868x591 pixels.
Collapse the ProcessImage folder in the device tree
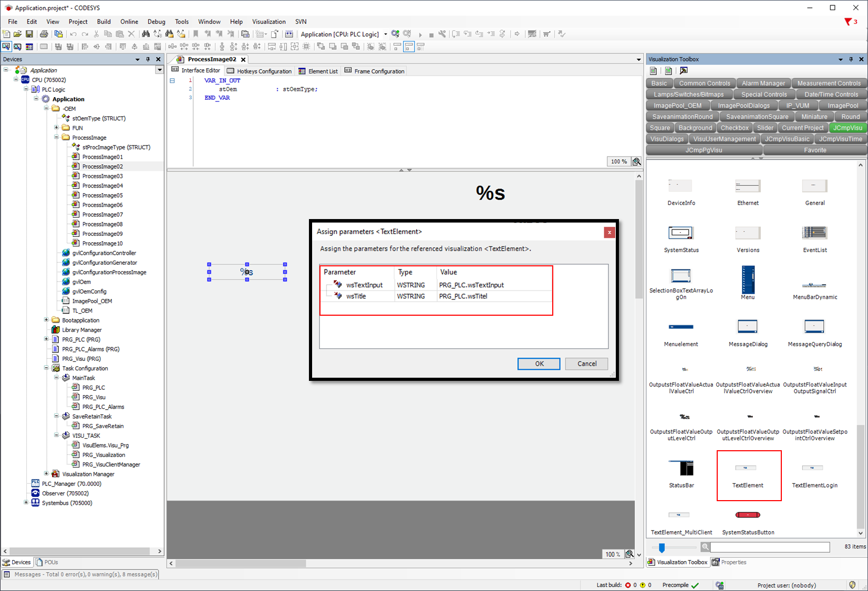point(56,138)
